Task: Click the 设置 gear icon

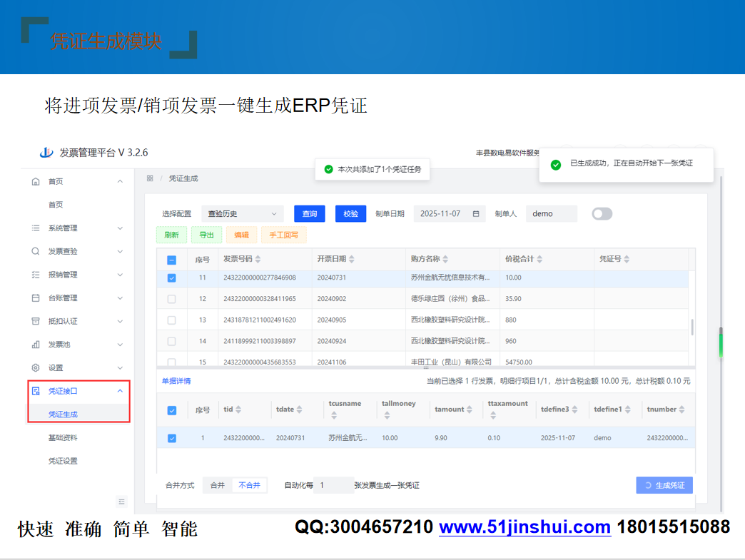Action: (x=36, y=368)
